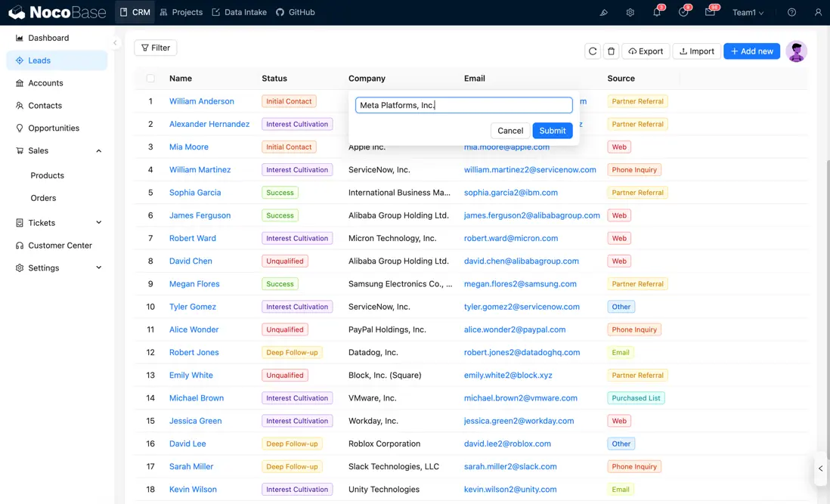830x504 pixels.
Task: Open the Data Intake tab
Action: click(239, 13)
